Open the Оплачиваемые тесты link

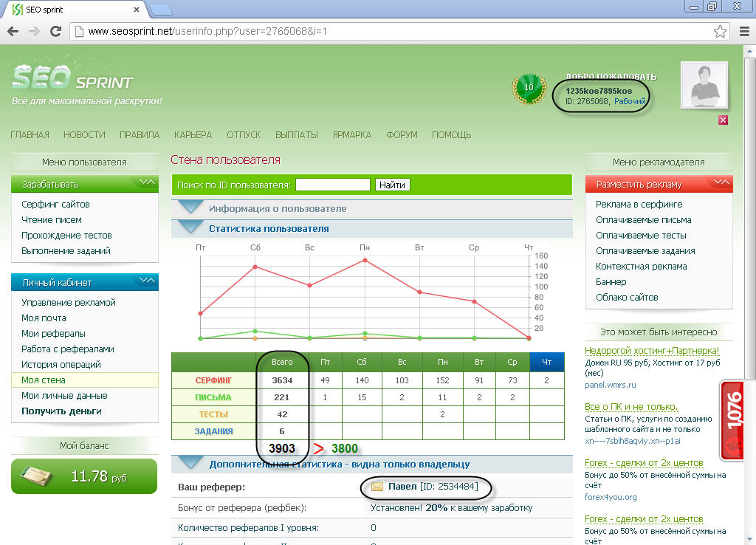click(642, 236)
